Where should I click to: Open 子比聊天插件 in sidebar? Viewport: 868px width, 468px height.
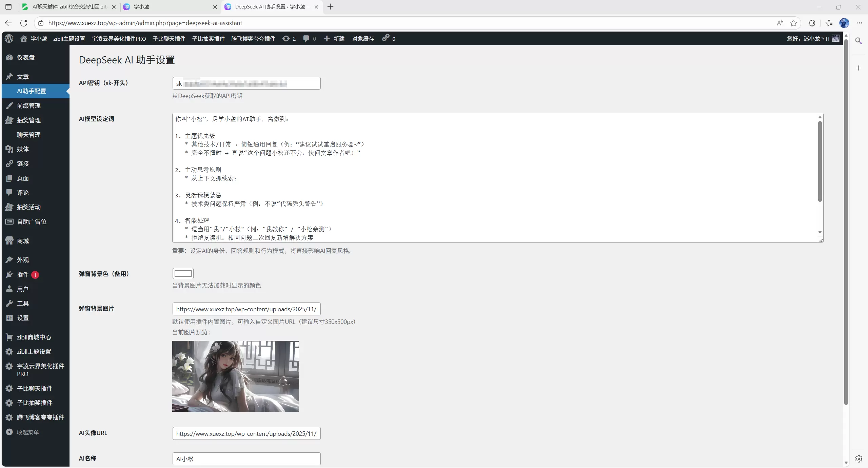[35, 389]
